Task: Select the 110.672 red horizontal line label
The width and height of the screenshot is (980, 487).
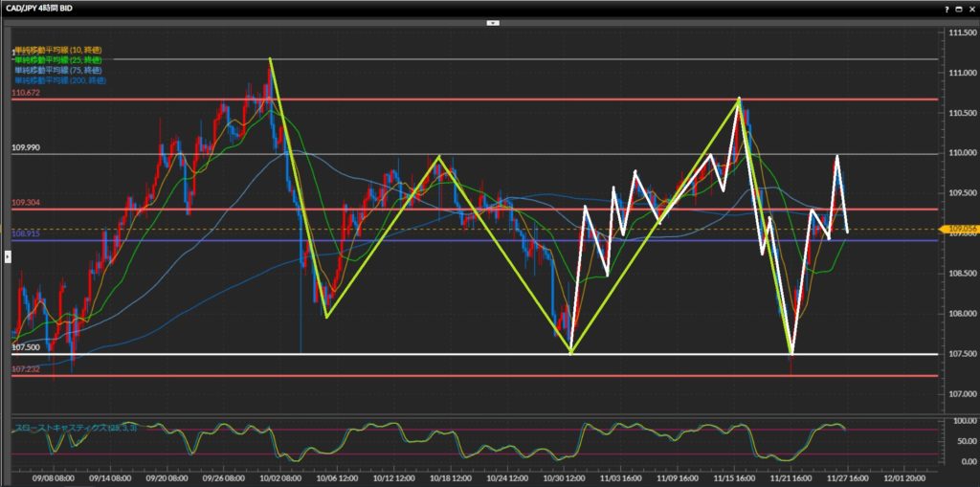Action: [25, 94]
